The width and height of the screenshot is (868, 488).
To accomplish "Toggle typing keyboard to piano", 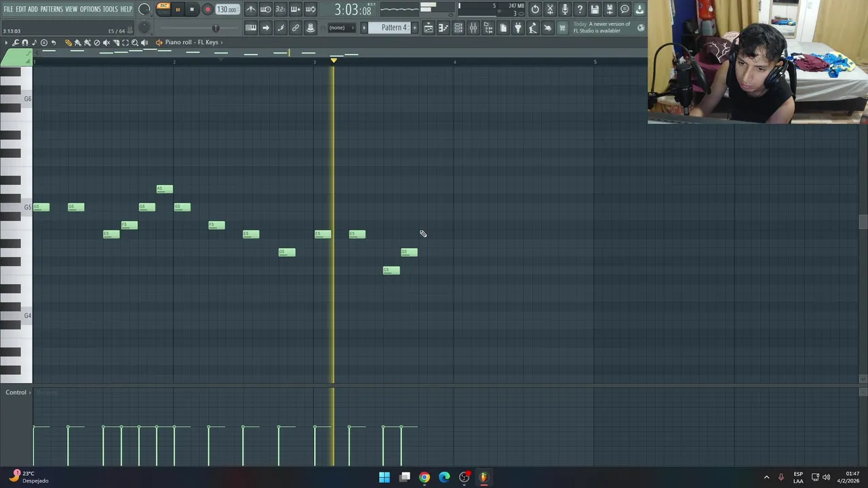I will (251, 28).
